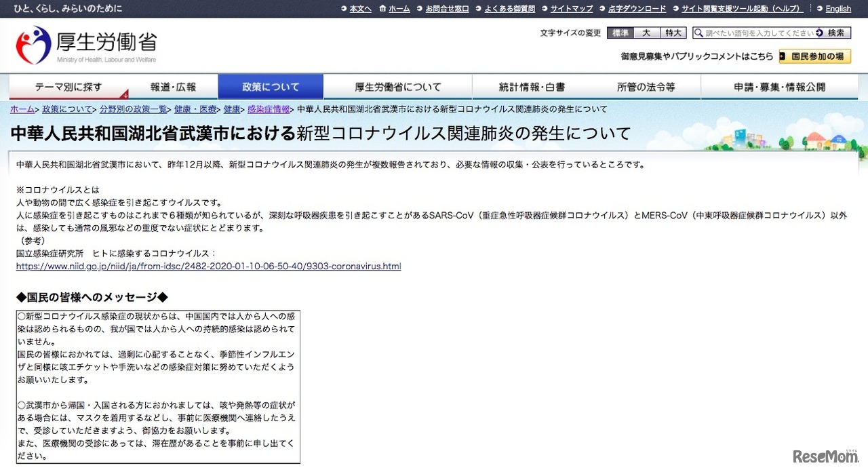Select 大 font size
This screenshot has height=472, width=868.
coord(646,32)
